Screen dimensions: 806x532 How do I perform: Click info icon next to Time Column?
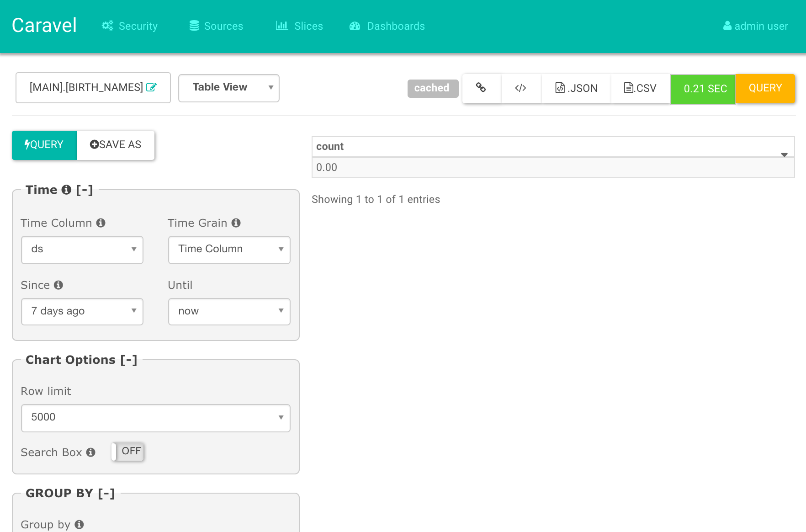101,223
